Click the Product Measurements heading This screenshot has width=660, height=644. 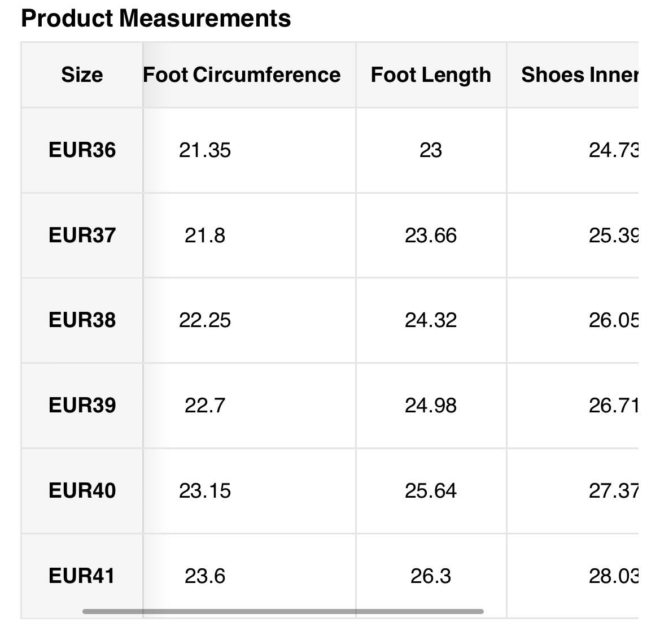[x=156, y=19]
